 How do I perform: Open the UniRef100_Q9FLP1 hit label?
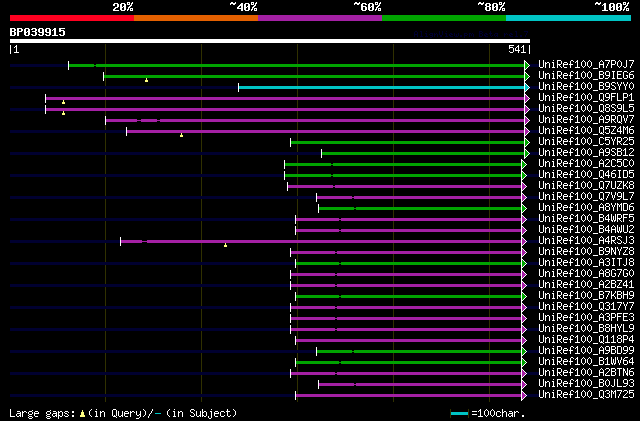click(586, 97)
